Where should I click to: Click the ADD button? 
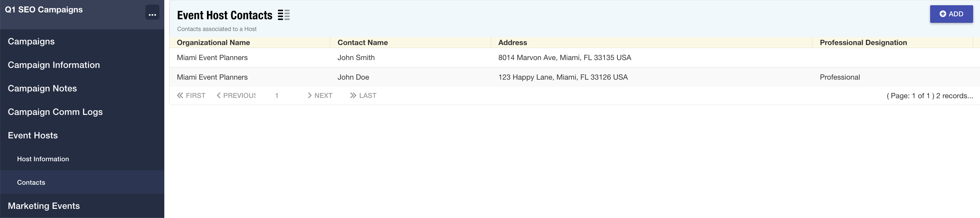(951, 14)
